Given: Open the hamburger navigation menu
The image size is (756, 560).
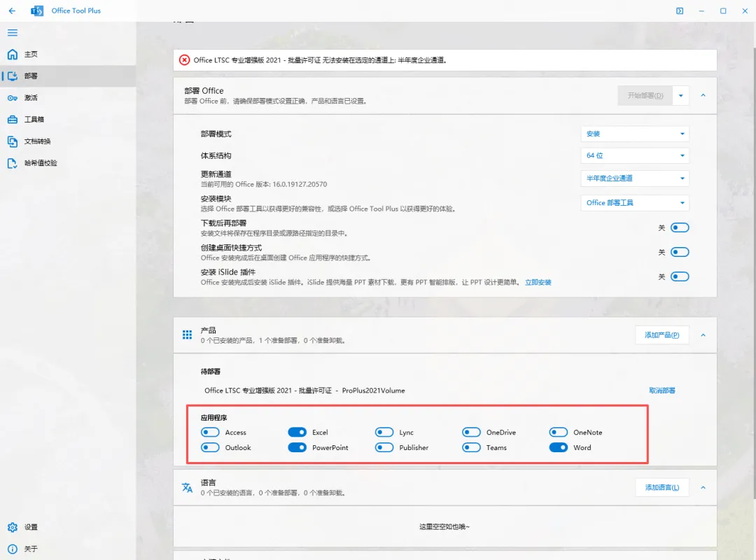Looking at the screenshot, I should click(x=13, y=33).
